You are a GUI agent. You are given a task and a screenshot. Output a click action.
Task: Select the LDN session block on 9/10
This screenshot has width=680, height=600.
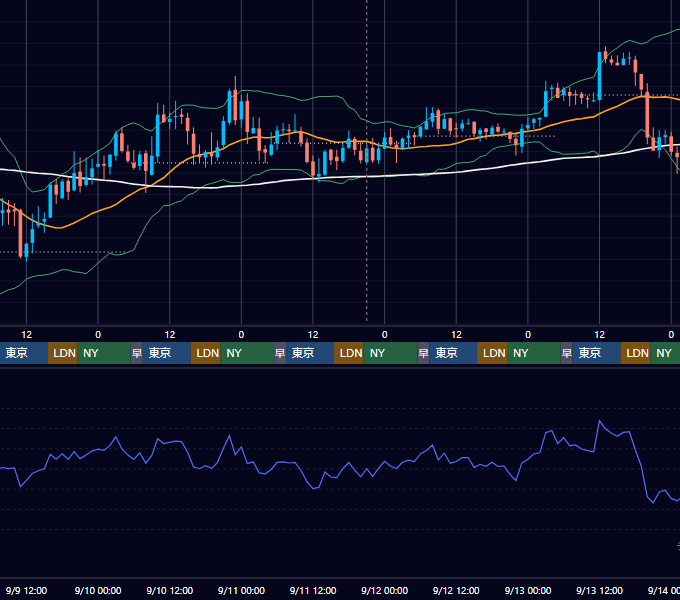206,353
